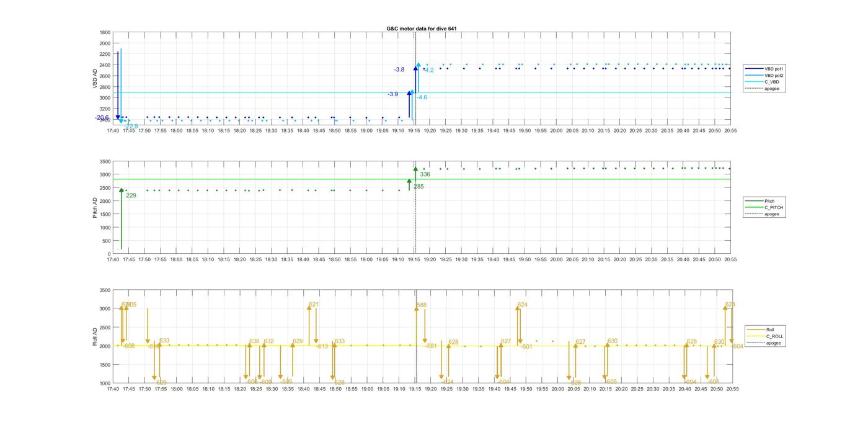868x430 pixels.
Task: Click the "336" annotation in Pitch plot
Action: coord(425,174)
